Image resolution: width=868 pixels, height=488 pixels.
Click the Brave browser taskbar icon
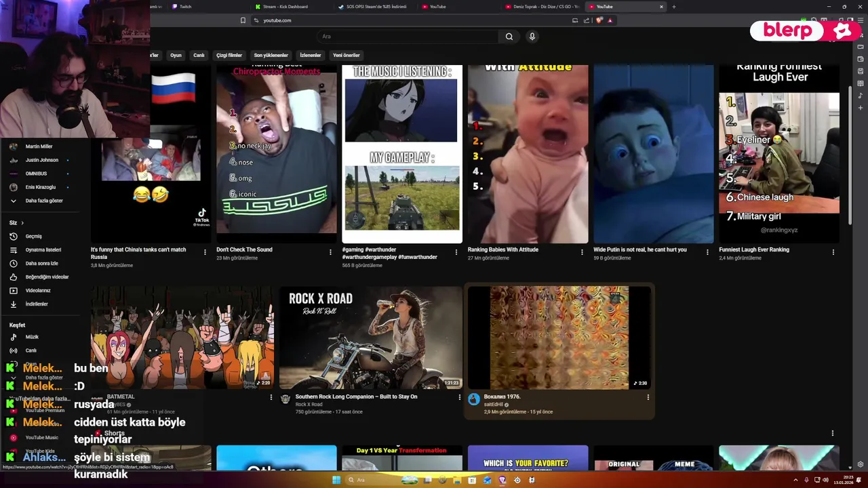point(502,480)
